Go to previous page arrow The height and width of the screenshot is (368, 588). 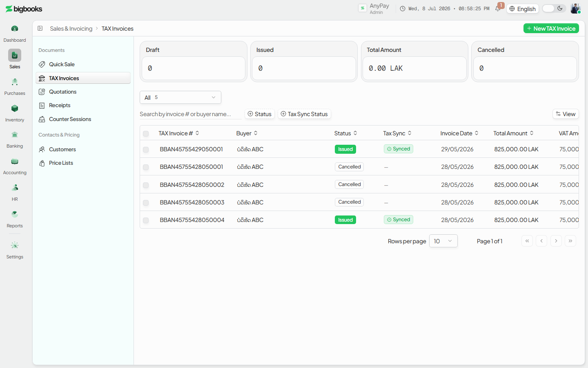click(541, 241)
